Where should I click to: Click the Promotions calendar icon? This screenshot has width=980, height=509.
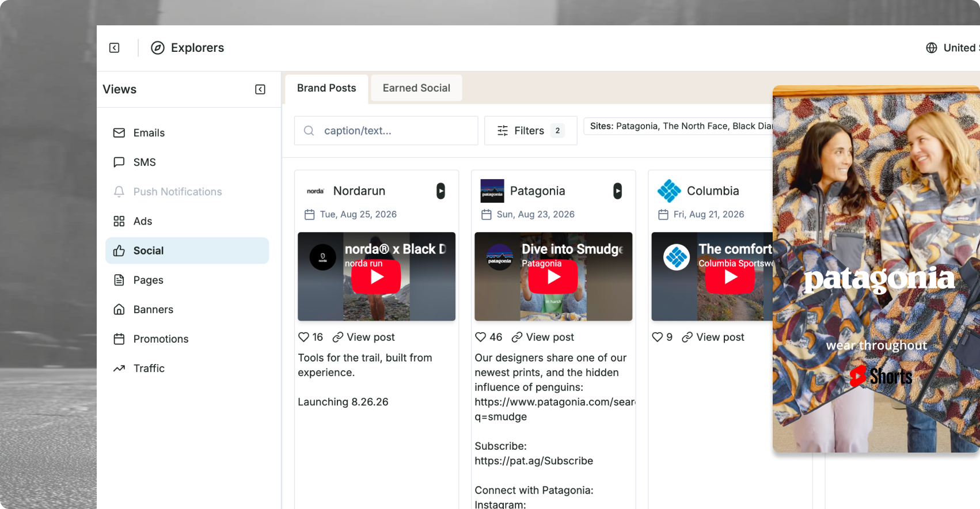point(119,339)
